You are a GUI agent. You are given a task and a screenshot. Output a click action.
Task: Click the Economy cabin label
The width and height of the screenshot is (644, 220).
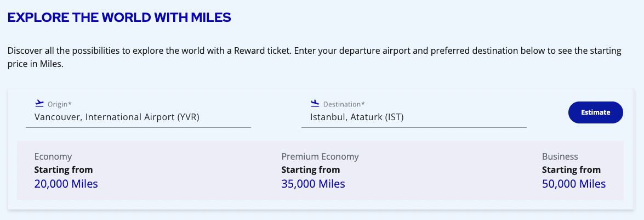53,156
